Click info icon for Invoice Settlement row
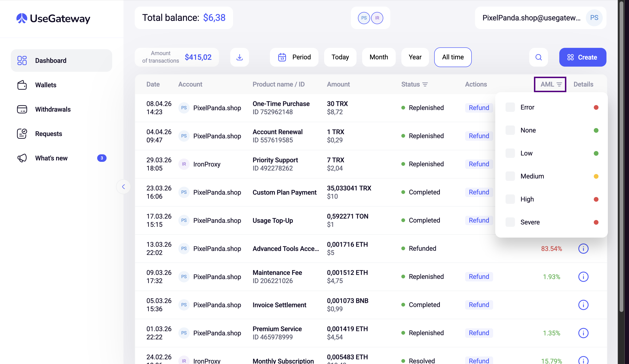629x364 pixels. coord(583,305)
